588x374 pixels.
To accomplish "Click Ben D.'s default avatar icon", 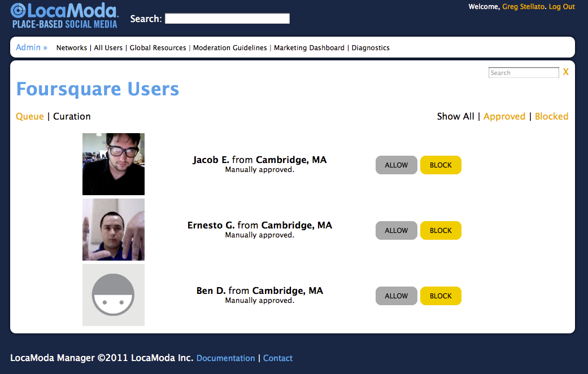I will click(114, 295).
